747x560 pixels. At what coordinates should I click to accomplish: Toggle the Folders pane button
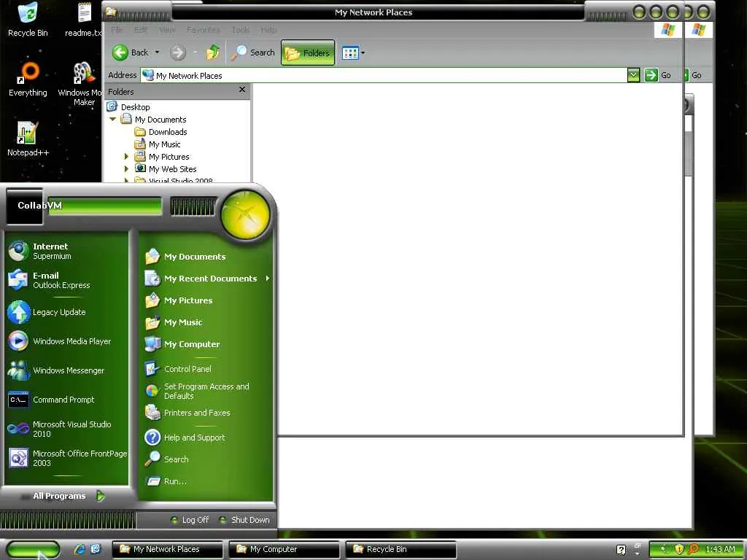click(x=308, y=52)
